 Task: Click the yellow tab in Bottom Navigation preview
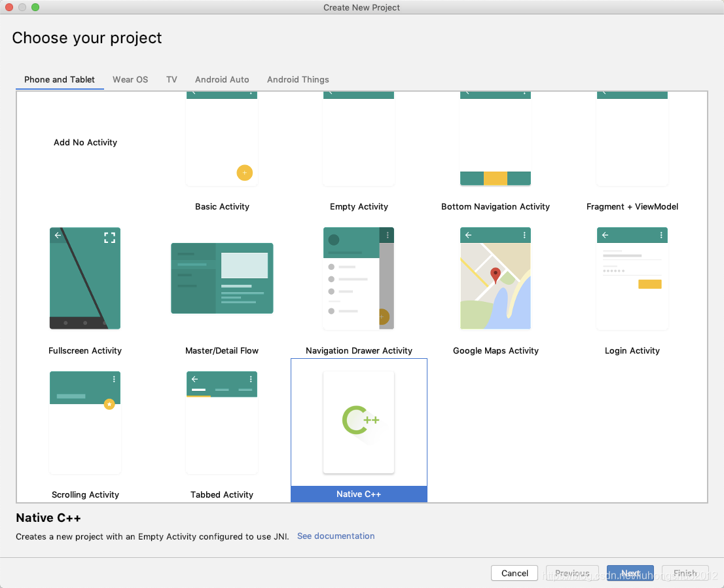496,178
